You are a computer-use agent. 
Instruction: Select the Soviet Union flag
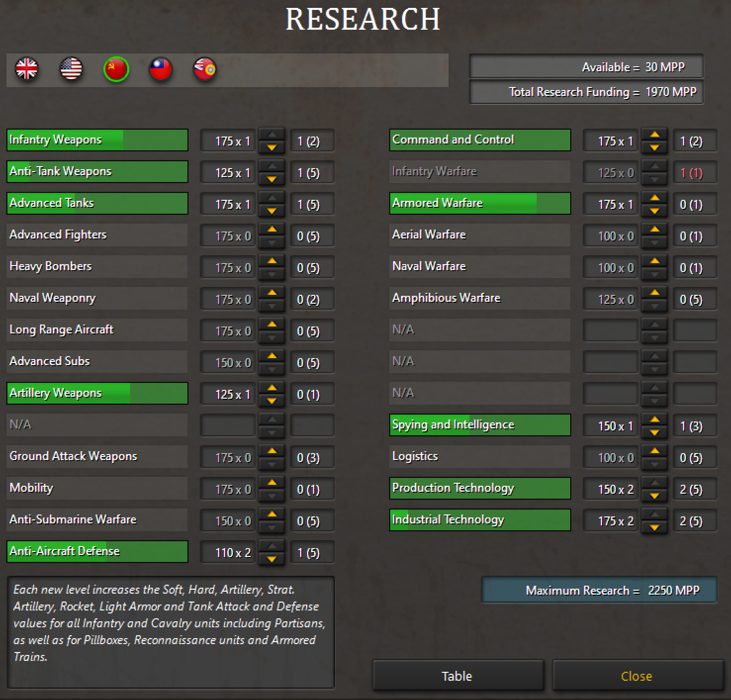(x=116, y=70)
